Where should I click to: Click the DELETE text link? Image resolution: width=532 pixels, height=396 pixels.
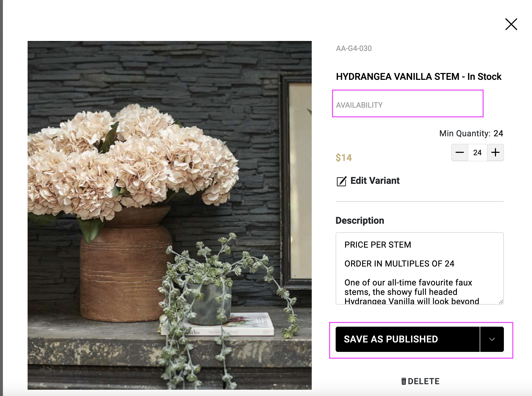423,381
